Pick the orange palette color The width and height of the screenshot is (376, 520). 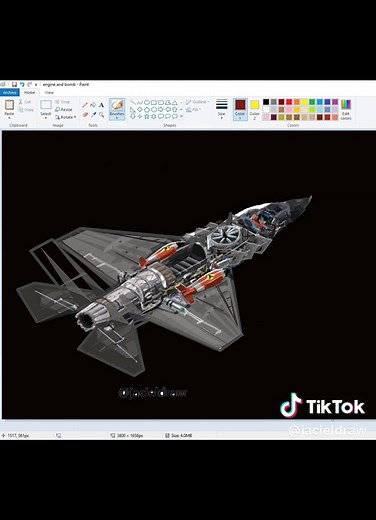pos(297,102)
